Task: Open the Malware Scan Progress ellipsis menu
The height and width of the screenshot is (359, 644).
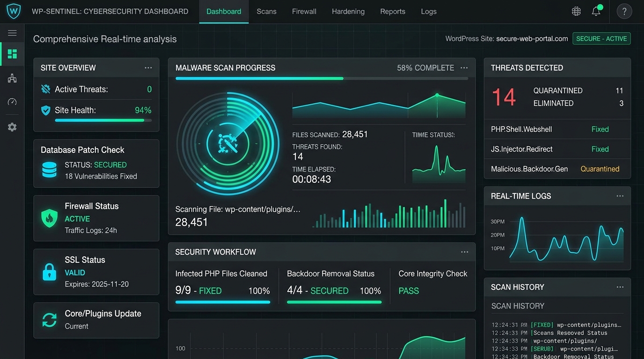Action: click(x=464, y=68)
